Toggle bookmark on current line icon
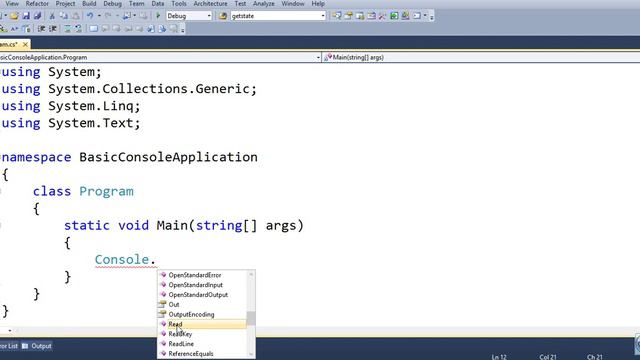640x360 pixels. tap(93, 29)
